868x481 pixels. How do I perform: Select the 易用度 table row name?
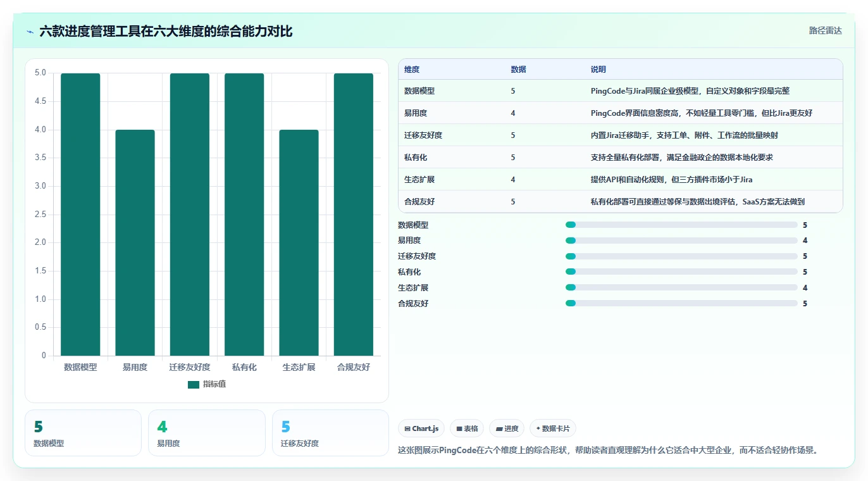coord(416,113)
